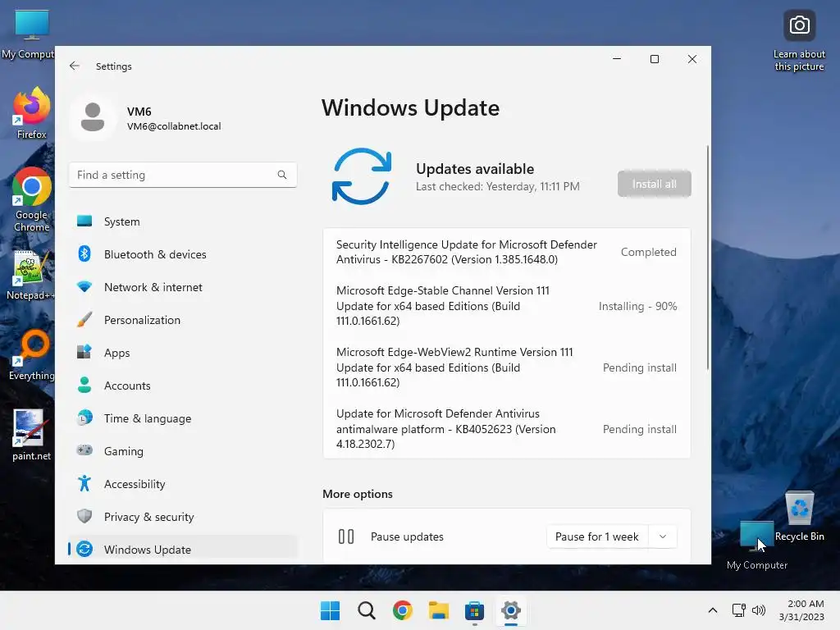Open System settings category
Screen dimensions: 840x630
pyautogui.click(x=182, y=221)
